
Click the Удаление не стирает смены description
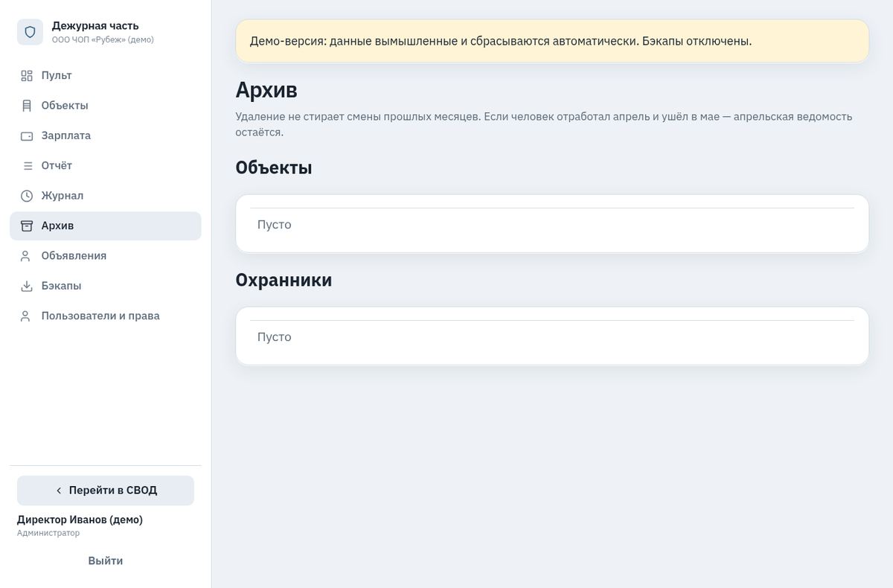tap(544, 124)
